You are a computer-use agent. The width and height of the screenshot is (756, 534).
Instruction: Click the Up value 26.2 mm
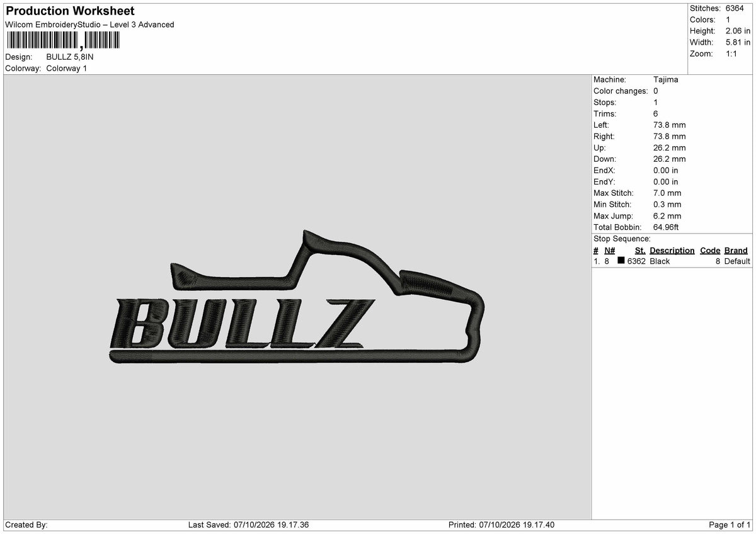670,148
